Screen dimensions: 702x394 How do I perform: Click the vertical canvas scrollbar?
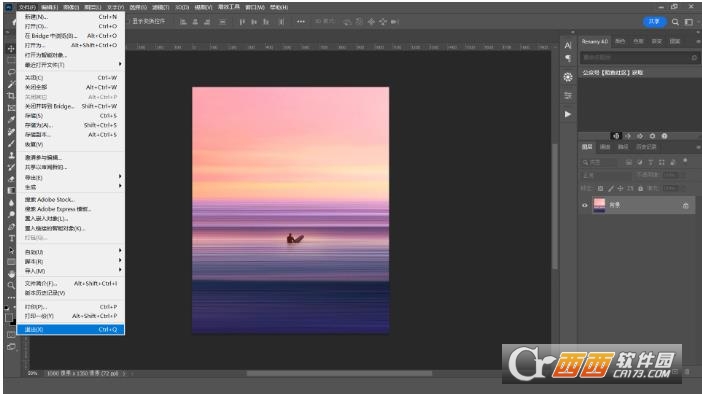[x=555, y=206]
